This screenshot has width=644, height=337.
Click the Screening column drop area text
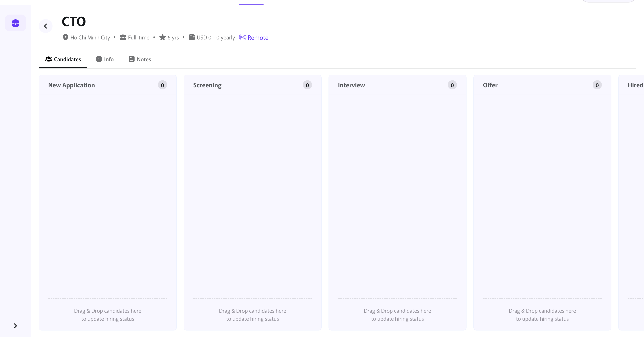pyautogui.click(x=252, y=315)
